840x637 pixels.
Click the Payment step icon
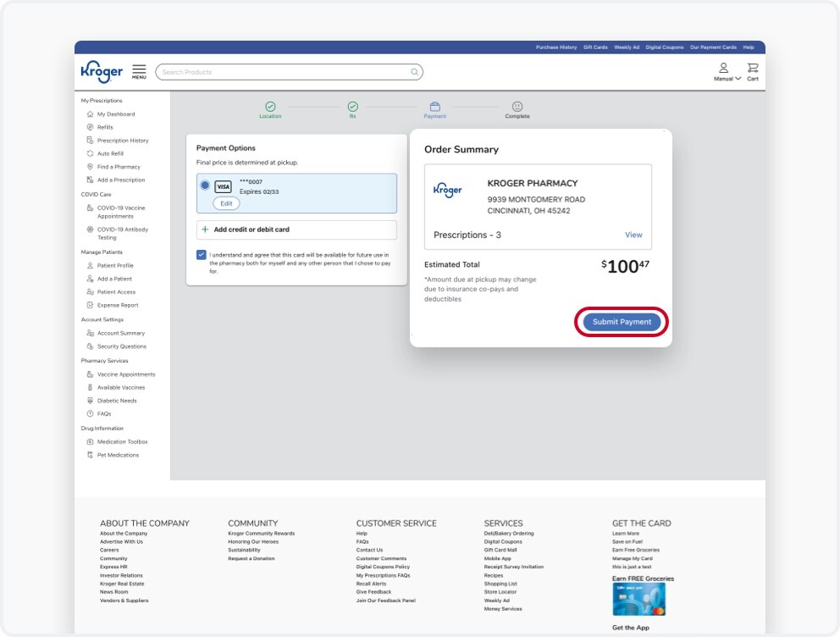[x=435, y=107]
